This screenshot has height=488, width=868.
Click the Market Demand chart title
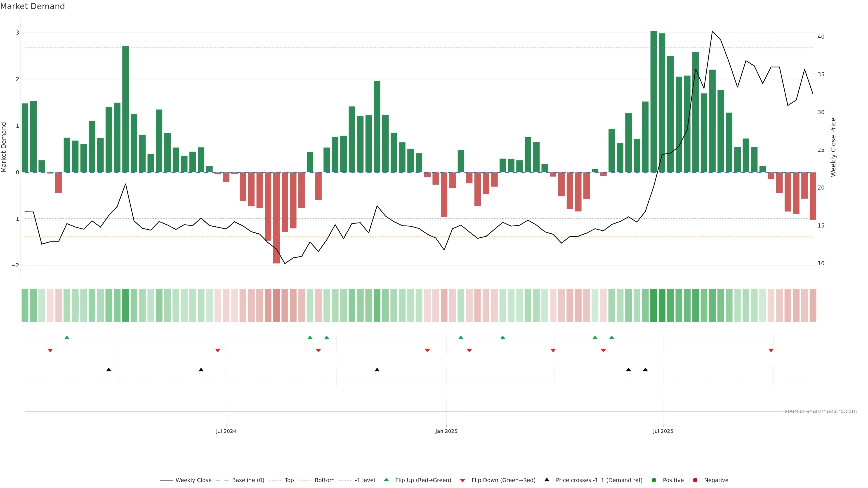pyautogui.click(x=32, y=6)
